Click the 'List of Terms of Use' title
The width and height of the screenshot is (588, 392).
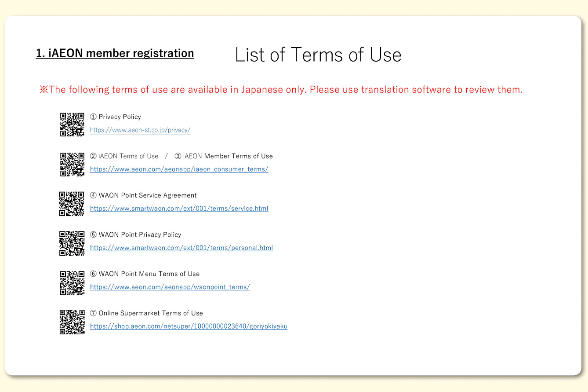(318, 55)
